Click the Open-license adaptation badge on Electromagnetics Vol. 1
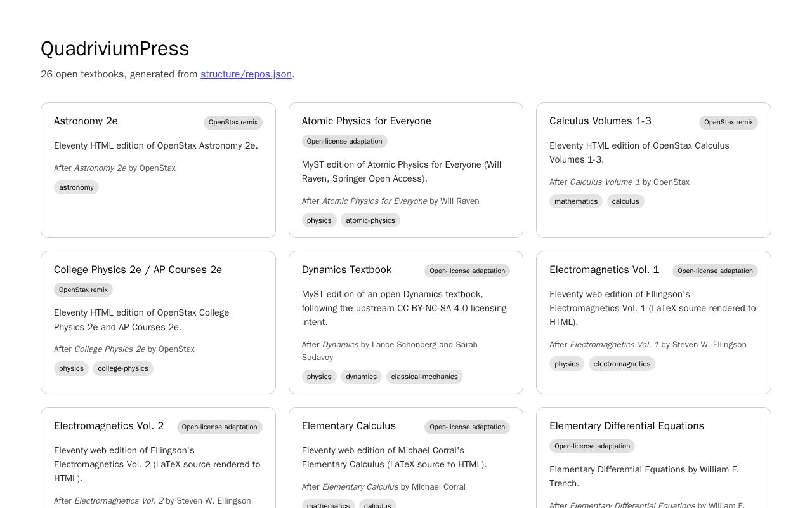The image size is (812, 508). pyautogui.click(x=715, y=271)
